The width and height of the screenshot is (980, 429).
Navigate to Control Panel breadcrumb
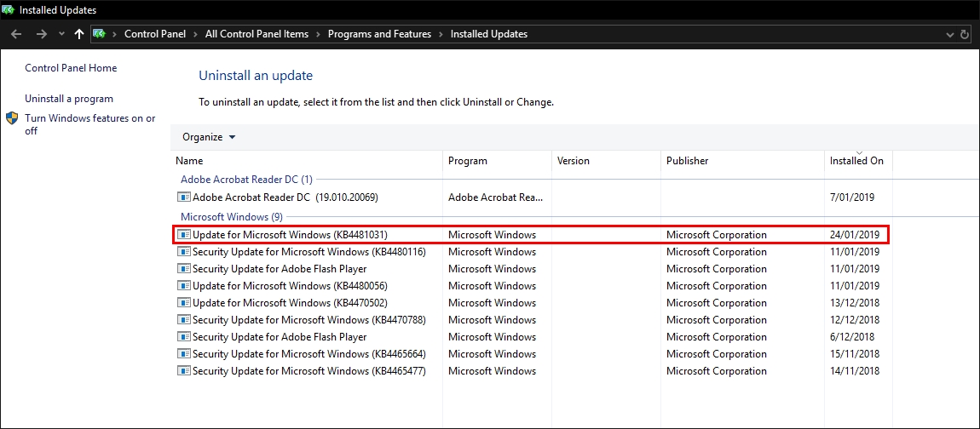pos(155,34)
